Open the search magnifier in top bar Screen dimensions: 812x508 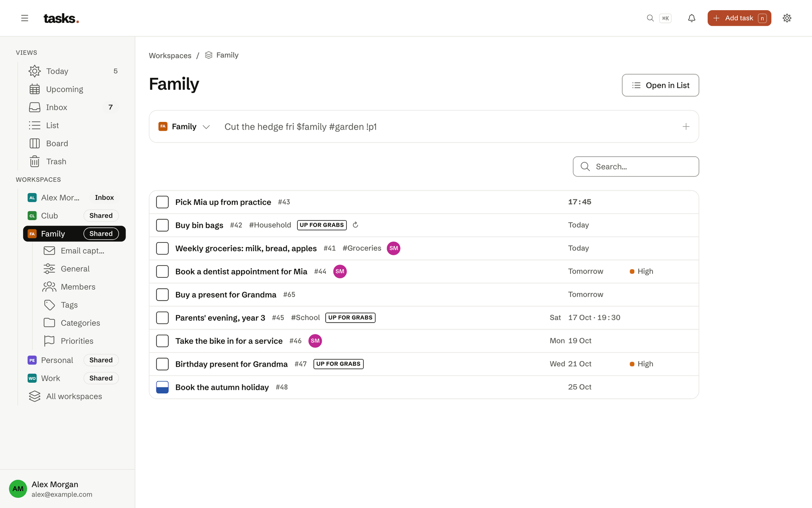click(650, 18)
